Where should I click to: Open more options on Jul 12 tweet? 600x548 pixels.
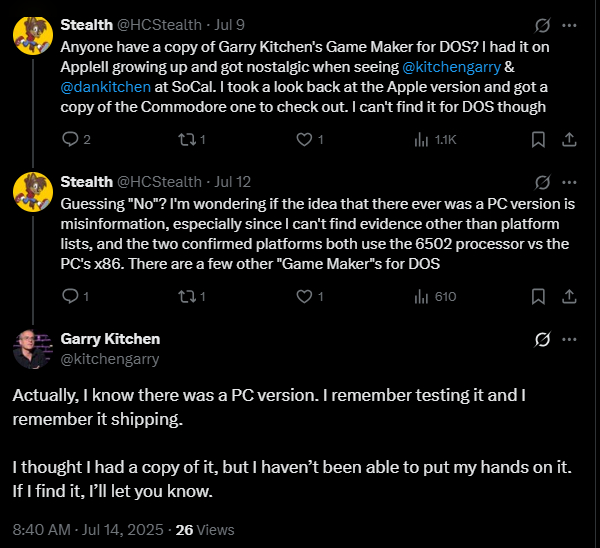(x=569, y=181)
